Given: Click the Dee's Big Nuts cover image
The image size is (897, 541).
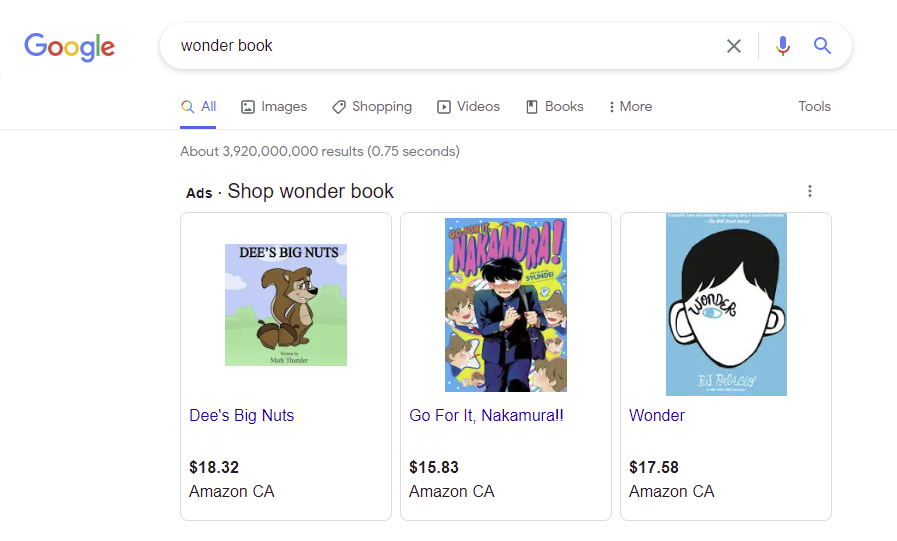Looking at the screenshot, I should tap(286, 305).
